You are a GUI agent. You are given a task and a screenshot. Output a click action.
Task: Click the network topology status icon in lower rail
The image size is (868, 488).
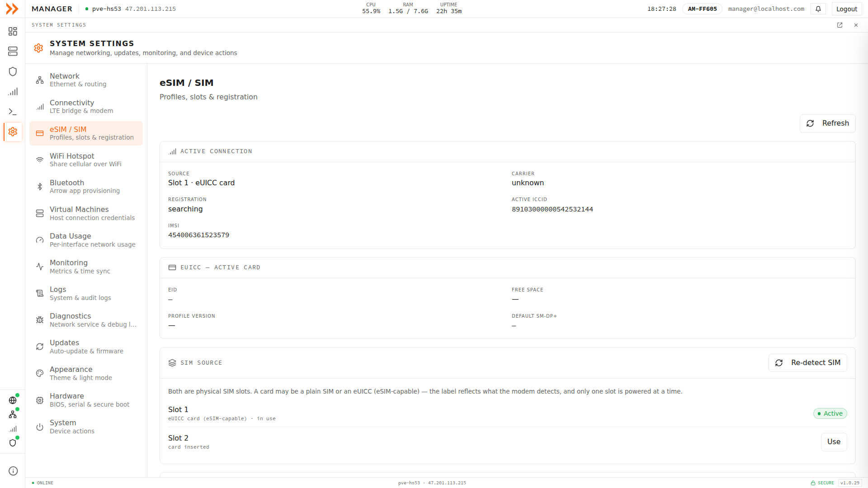pyautogui.click(x=13, y=414)
